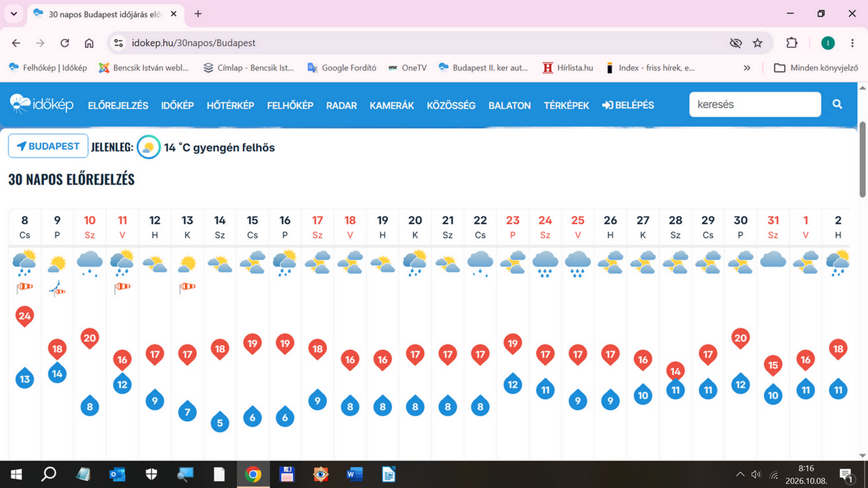The image size is (868, 488).
Task: Click the keresés search input field
Action: (755, 105)
